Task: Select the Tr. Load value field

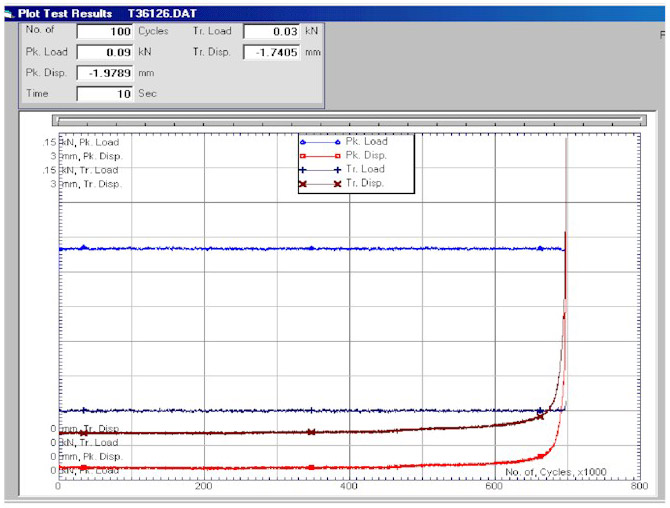Action: pyautogui.click(x=271, y=31)
